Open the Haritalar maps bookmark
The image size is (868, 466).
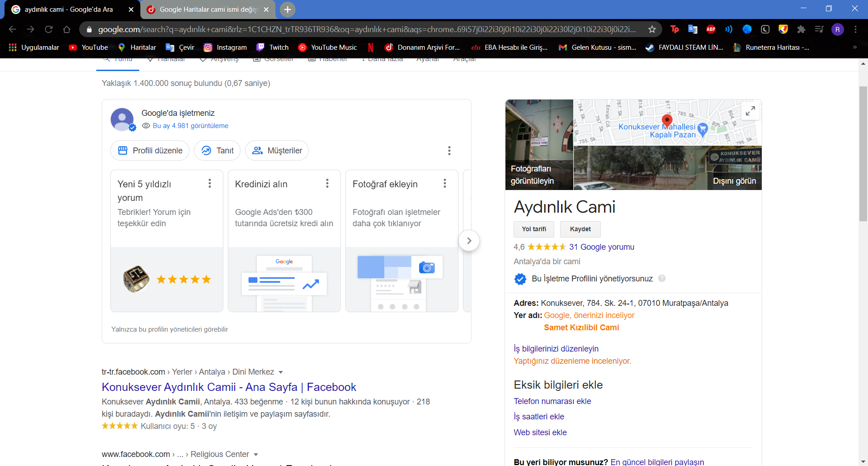137,48
